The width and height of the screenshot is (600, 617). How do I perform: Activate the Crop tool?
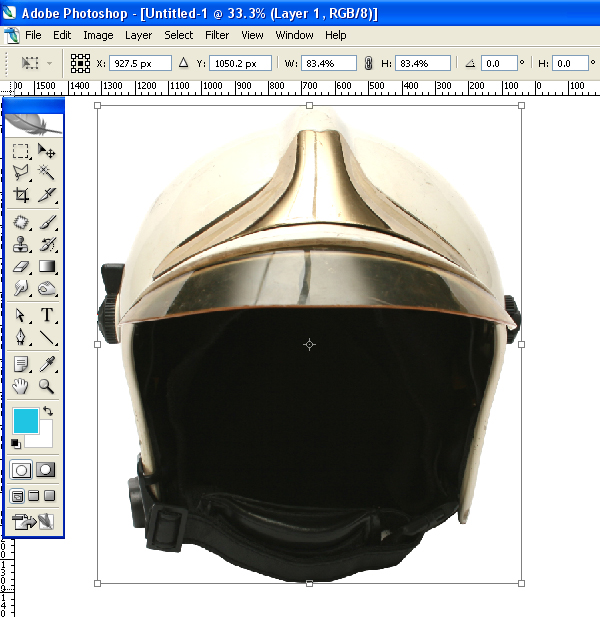[20, 195]
